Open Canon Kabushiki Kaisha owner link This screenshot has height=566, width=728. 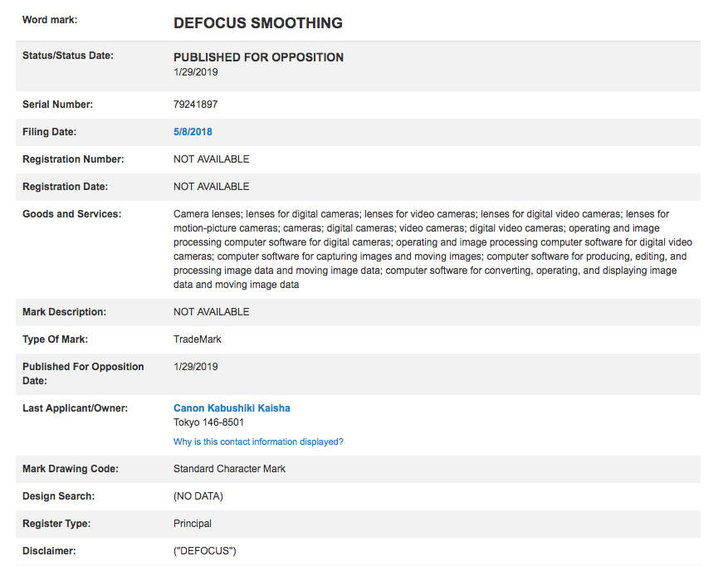[x=232, y=408]
